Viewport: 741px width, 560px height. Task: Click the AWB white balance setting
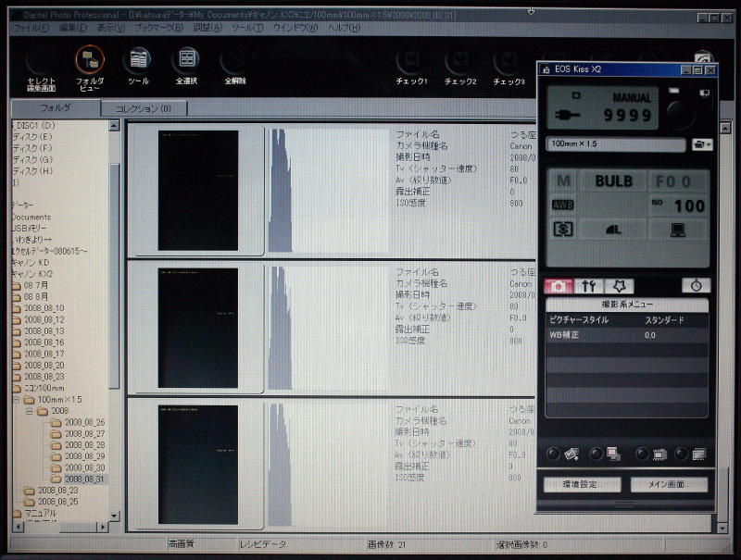[x=562, y=205]
